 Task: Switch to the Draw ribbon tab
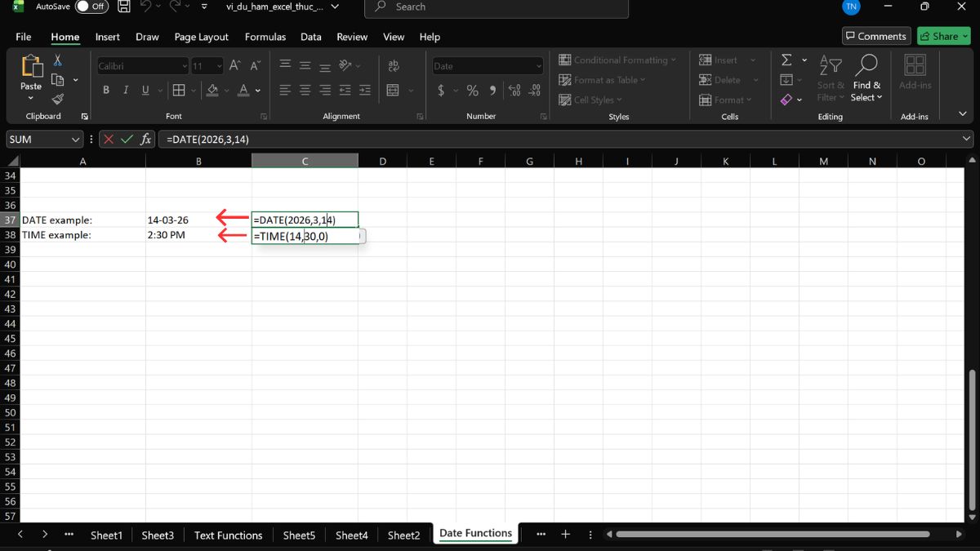[x=147, y=37]
